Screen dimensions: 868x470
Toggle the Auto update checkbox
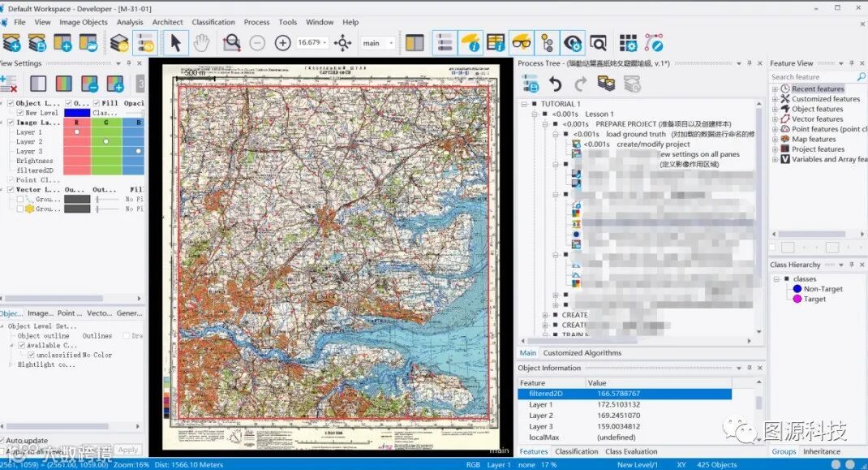point(2,441)
